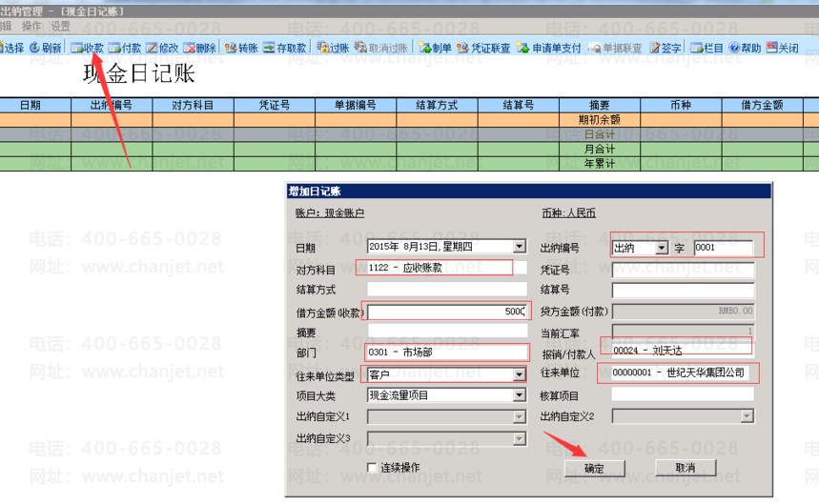Click the 报销/付款人 field 刘天达

682,350
